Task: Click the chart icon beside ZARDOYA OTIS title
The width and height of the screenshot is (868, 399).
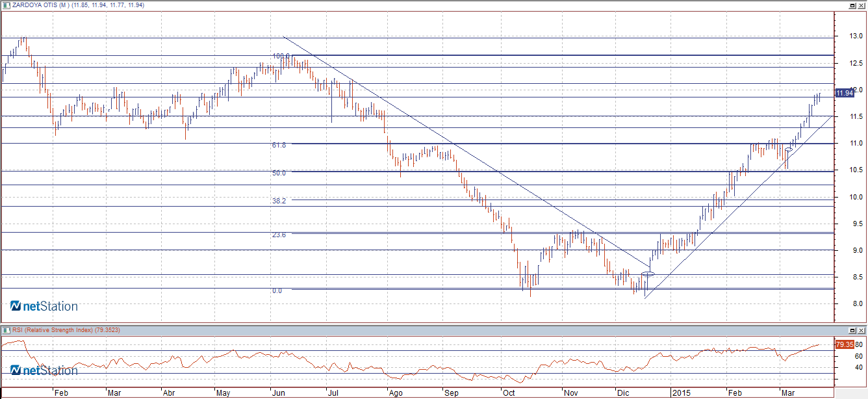Action: click(6, 5)
